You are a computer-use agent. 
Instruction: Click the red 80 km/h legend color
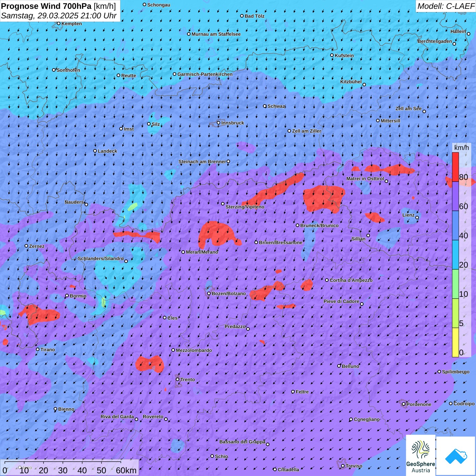point(455,167)
